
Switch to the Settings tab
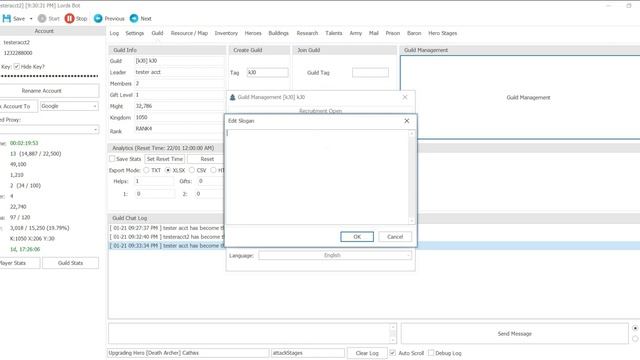coord(135,33)
